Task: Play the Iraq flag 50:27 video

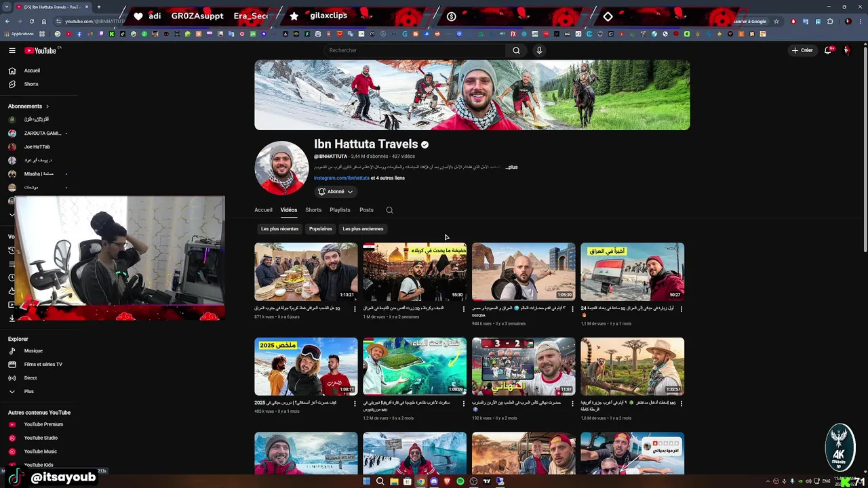Action: point(633,272)
